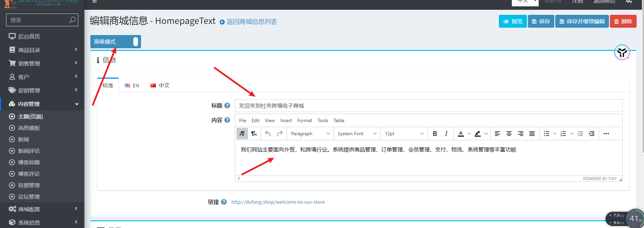
Task: Open the 12pt font size dropdown
Action: click(x=404, y=134)
